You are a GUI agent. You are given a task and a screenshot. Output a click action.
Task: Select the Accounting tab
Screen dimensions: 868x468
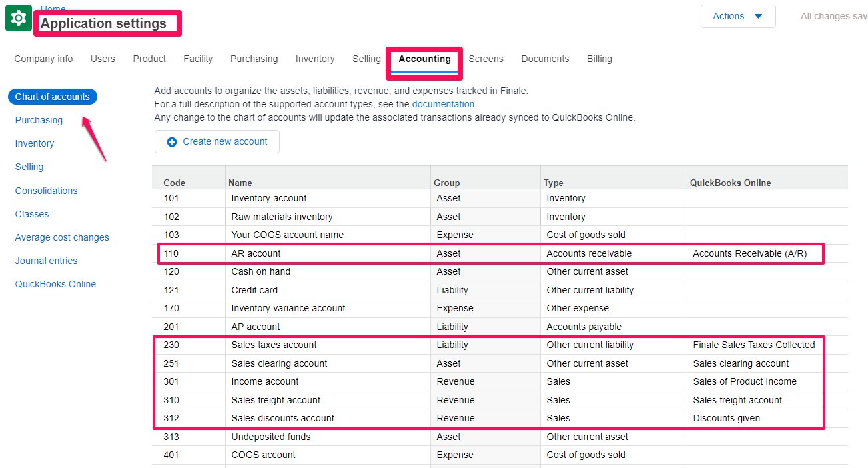424,59
